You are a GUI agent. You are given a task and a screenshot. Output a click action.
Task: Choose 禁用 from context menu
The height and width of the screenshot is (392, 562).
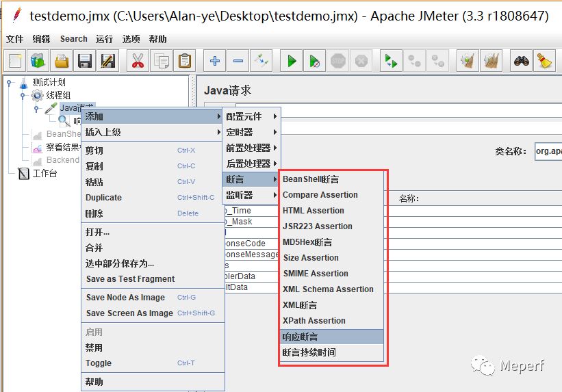(x=153, y=348)
